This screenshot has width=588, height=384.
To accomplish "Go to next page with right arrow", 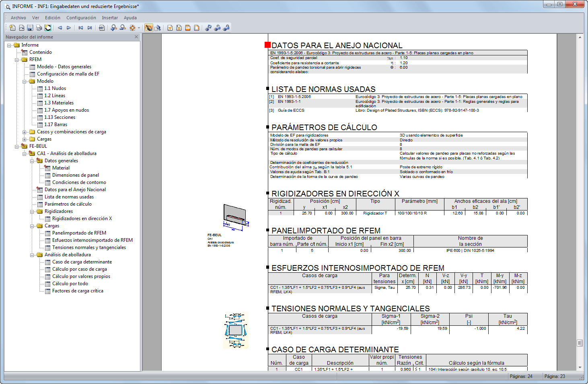I will tap(69, 28).
